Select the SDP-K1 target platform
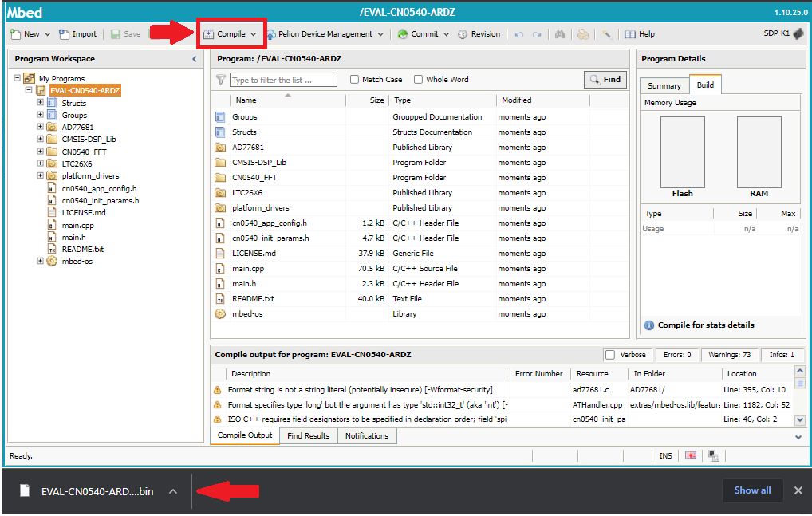The image size is (812, 516). 783,33
